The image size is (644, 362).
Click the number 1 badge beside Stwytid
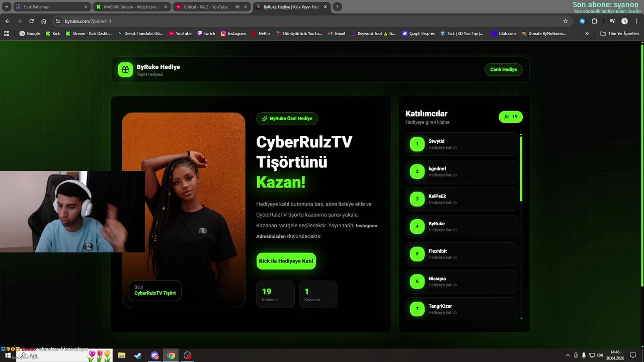(x=417, y=144)
